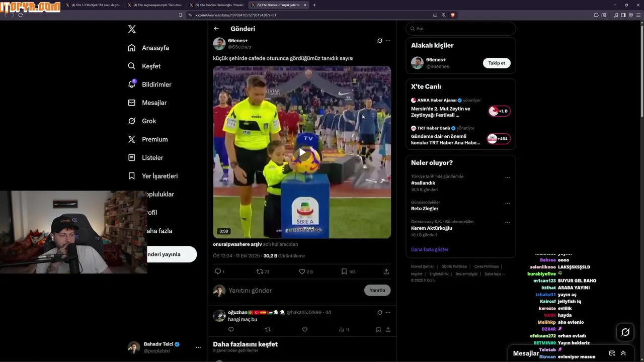
Task: Open oğuzhan's profile picture
Action: [219, 316]
